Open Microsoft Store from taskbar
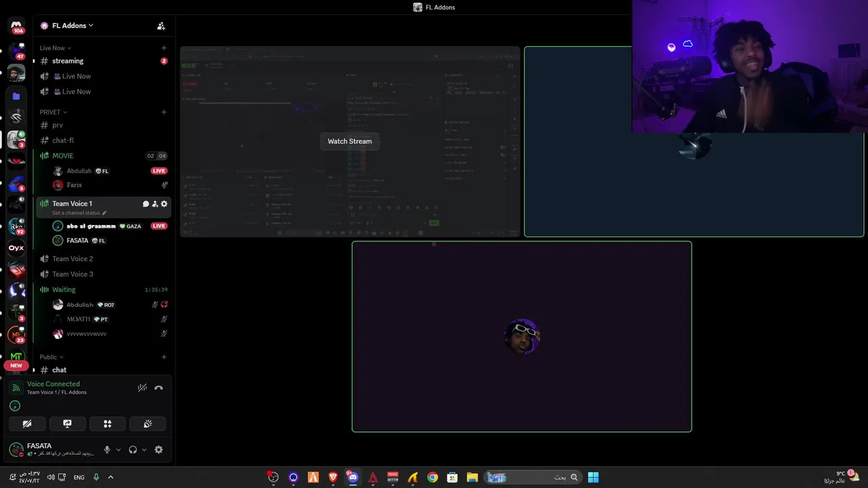868x488 pixels. pos(452,477)
